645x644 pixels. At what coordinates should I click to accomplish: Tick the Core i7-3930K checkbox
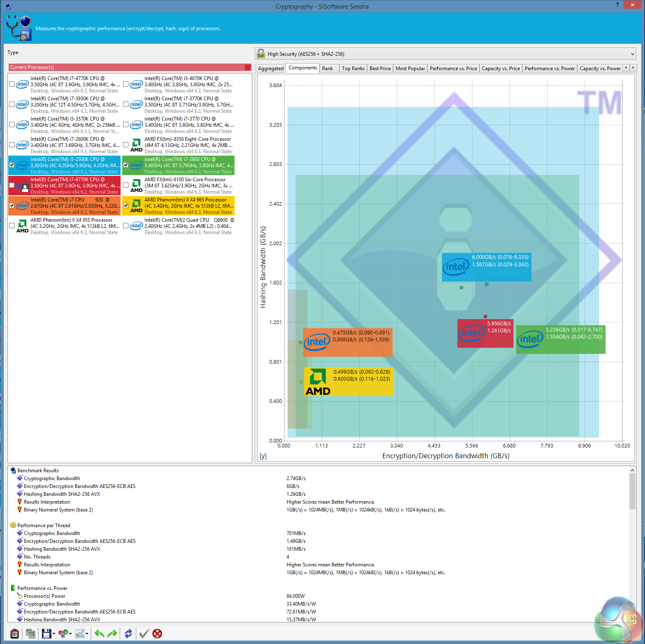coord(12,104)
